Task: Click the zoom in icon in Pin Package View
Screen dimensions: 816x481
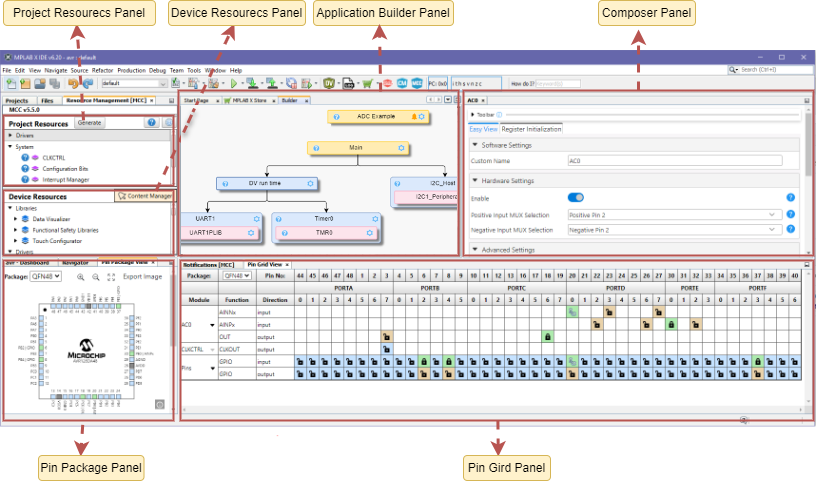Action: pos(78,276)
